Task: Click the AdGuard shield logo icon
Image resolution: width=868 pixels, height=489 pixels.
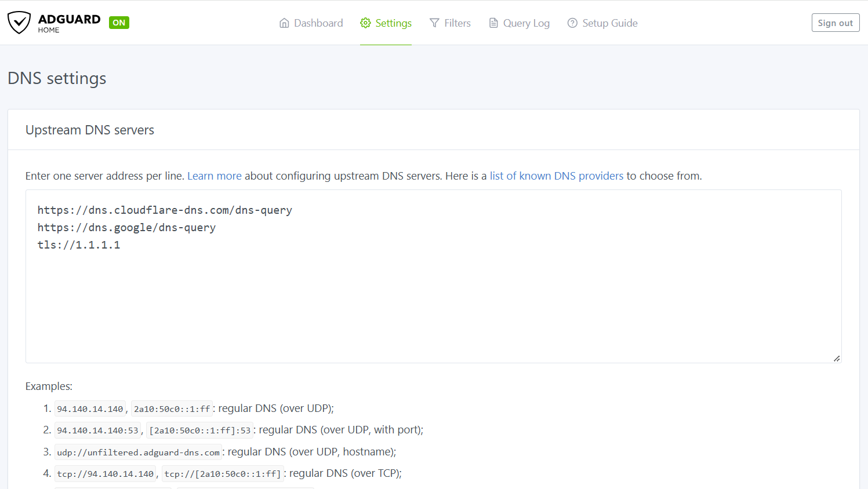Action: (19, 23)
